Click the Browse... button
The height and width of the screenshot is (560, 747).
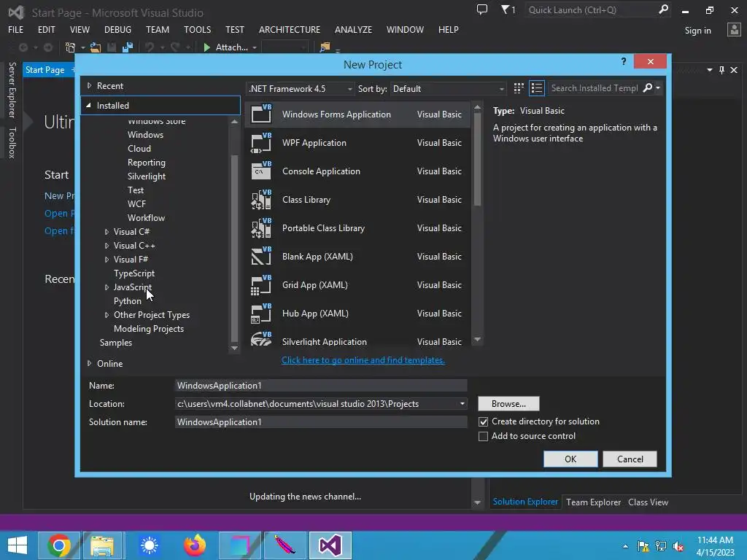(x=508, y=404)
